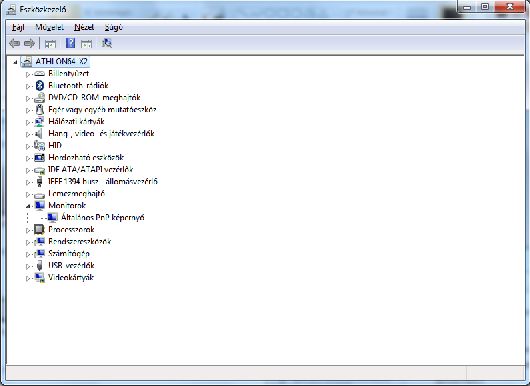Click the portable device icon beside Hordozható eszközök

pyautogui.click(x=40, y=158)
